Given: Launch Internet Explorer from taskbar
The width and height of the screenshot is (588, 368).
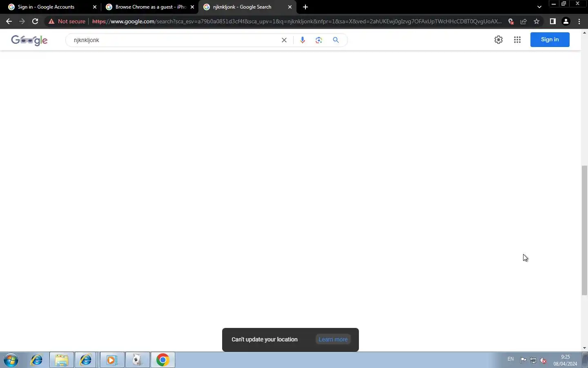Looking at the screenshot, I should [x=37, y=360].
